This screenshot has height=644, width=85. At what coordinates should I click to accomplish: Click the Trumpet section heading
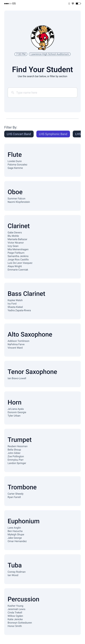click(20, 440)
